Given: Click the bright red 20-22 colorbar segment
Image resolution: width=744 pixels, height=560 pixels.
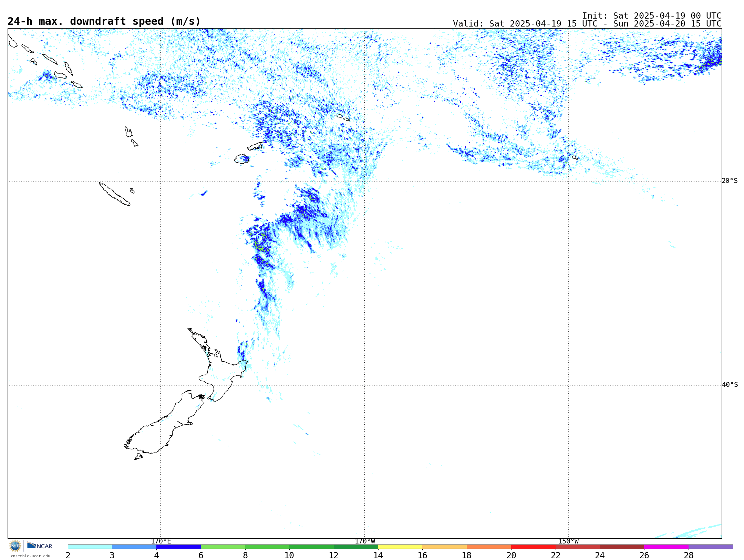Looking at the screenshot, I should [x=533, y=547].
